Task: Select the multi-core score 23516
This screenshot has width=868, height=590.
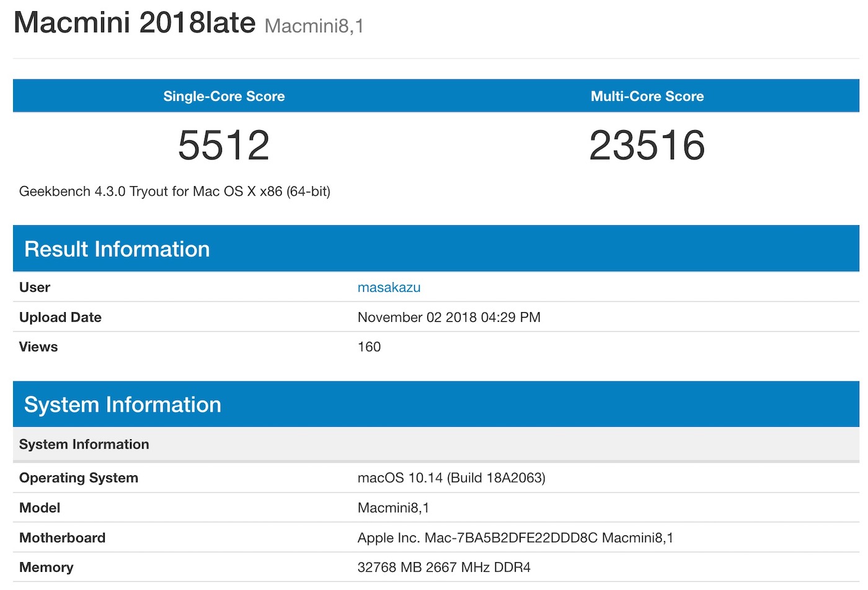Action: click(x=647, y=144)
